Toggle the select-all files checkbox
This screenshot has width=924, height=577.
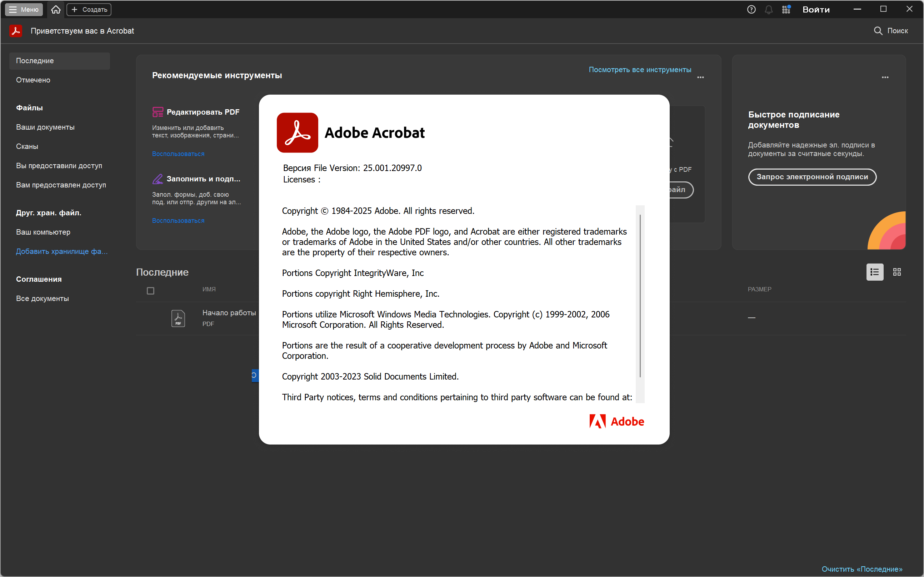[150, 291]
